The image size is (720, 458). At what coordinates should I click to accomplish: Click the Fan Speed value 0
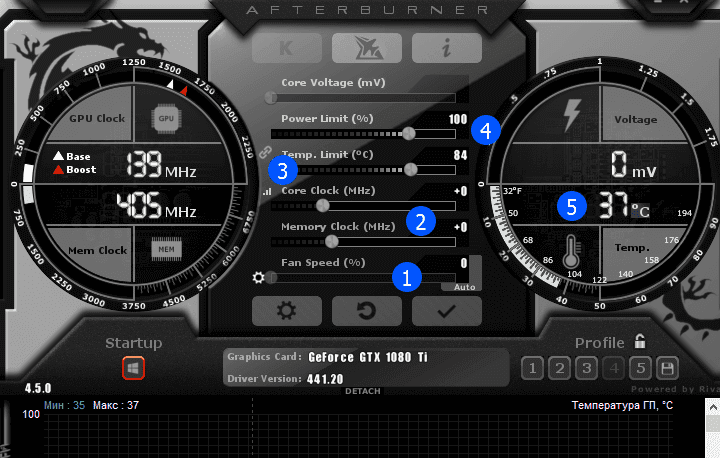click(x=464, y=263)
